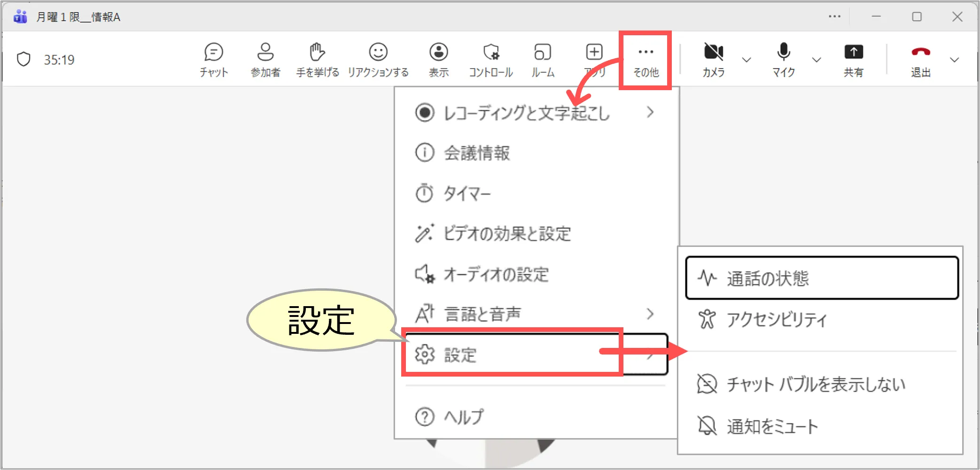Open Help (ヘルプ) from the menu
The height and width of the screenshot is (470, 980).
[x=463, y=416]
